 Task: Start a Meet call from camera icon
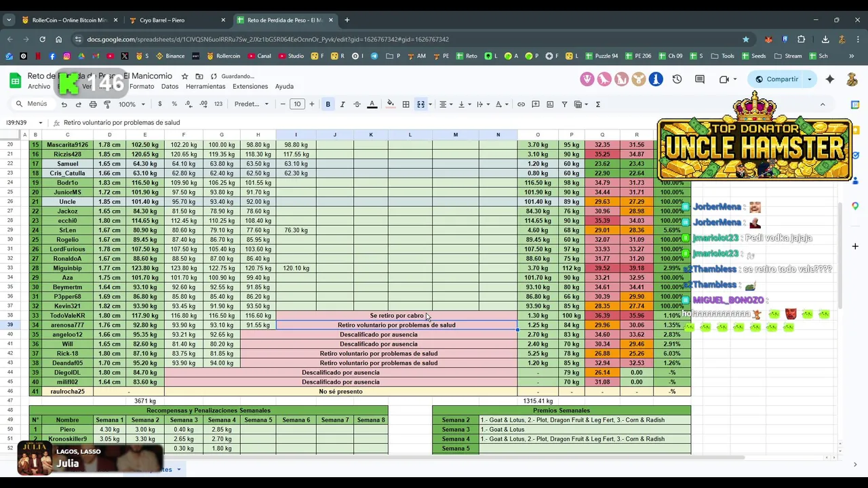pyautogui.click(x=724, y=79)
